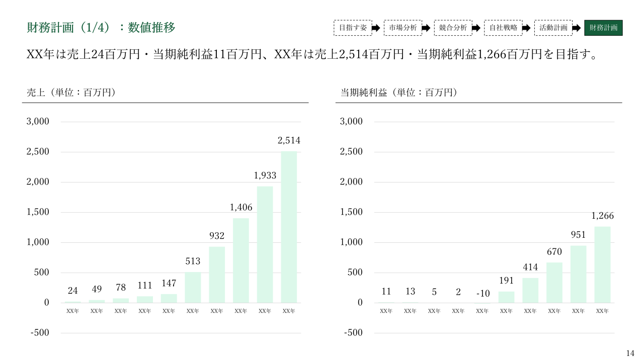Click the slide title 財務計画（1/4）：数値推移
The height and width of the screenshot is (362, 644).
click(x=101, y=28)
